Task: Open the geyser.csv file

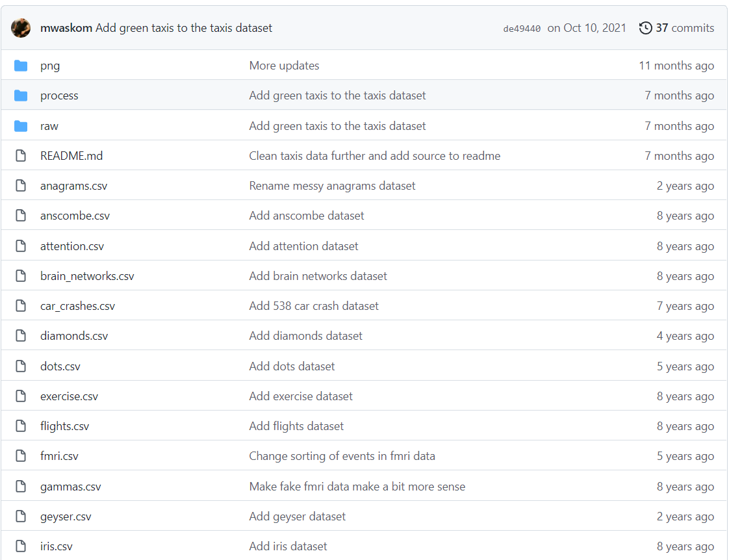Action: [66, 516]
